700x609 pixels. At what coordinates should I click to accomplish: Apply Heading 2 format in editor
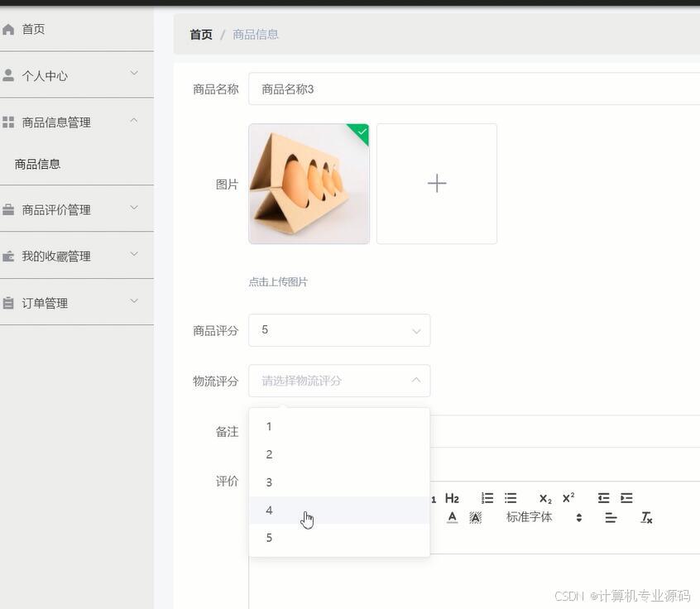[x=452, y=498]
